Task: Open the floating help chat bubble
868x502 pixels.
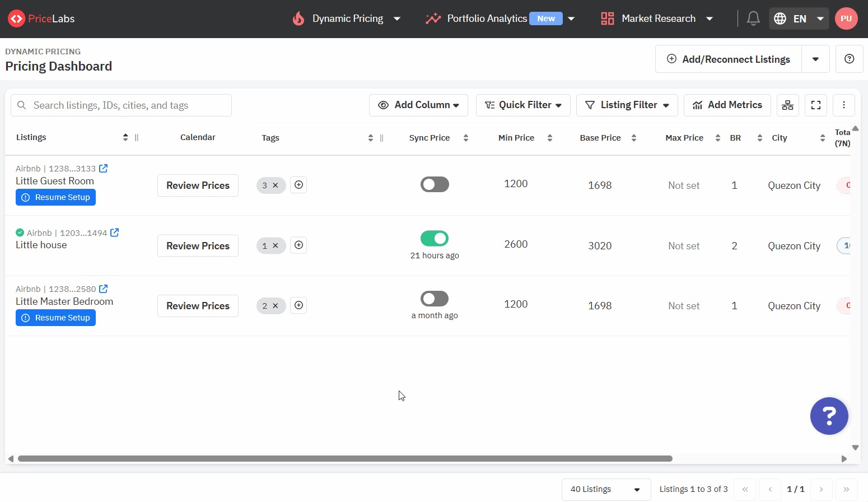Action: (829, 416)
